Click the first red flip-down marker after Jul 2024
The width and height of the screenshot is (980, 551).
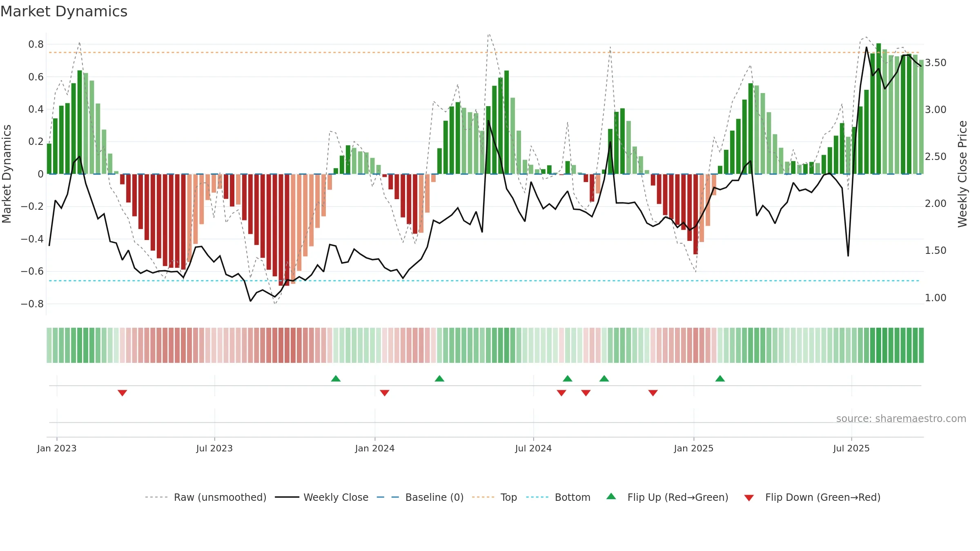click(561, 393)
